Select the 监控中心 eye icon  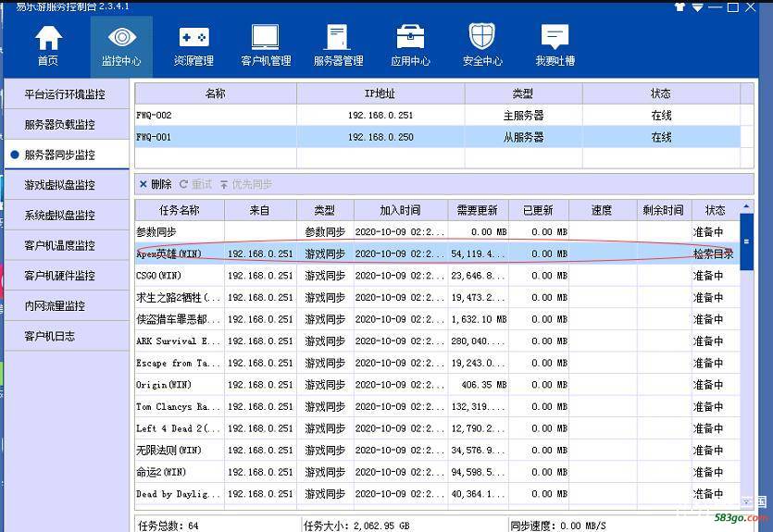[x=121, y=45]
